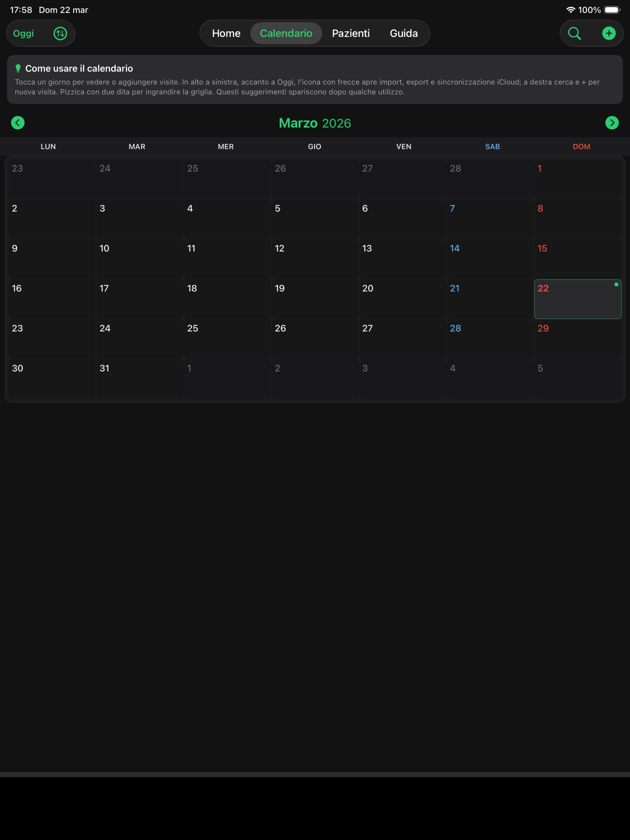Tap 'Dom 22 mar' status date
The height and width of the screenshot is (840, 630).
pos(63,10)
